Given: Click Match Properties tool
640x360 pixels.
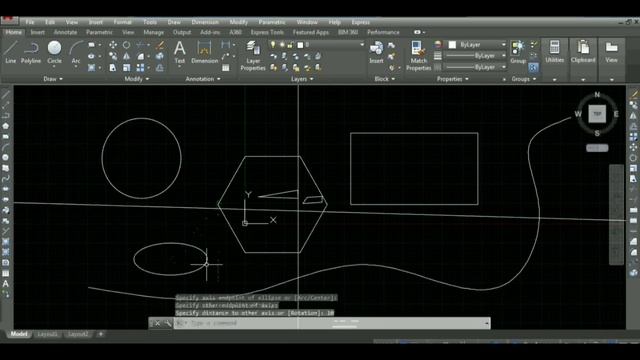Looking at the screenshot, I should pyautogui.click(x=418, y=56).
